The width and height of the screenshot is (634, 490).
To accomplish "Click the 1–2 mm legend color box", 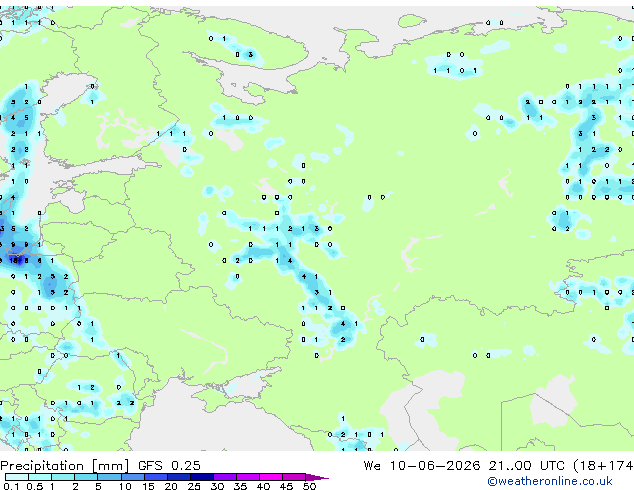I will point(63,477).
